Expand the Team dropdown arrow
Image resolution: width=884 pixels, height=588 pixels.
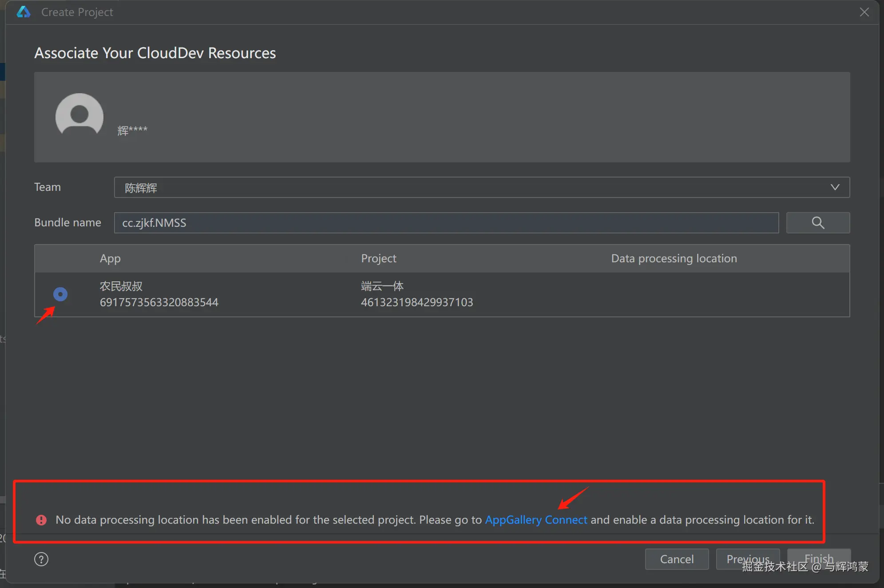click(835, 187)
